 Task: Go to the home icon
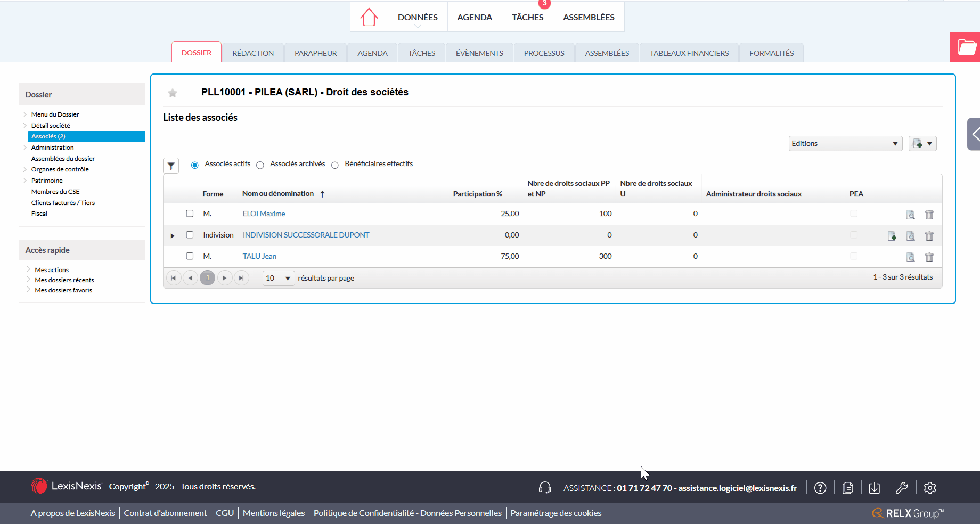369,17
